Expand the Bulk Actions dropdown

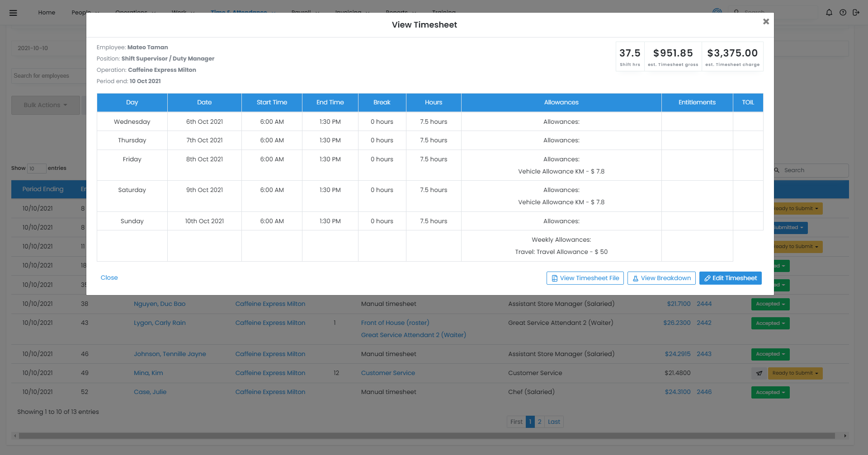(x=45, y=105)
